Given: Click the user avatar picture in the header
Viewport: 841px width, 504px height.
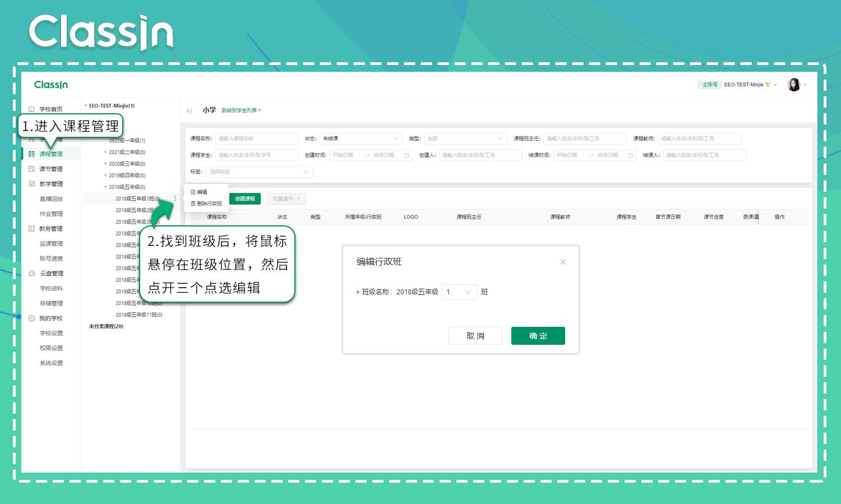Looking at the screenshot, I should (794, 85).
